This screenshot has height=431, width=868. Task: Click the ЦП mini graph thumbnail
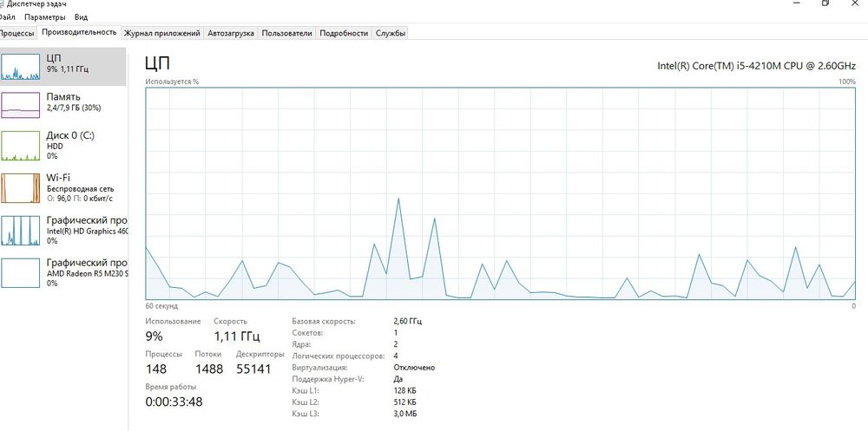pyautogui.click(x=21, y=67)
